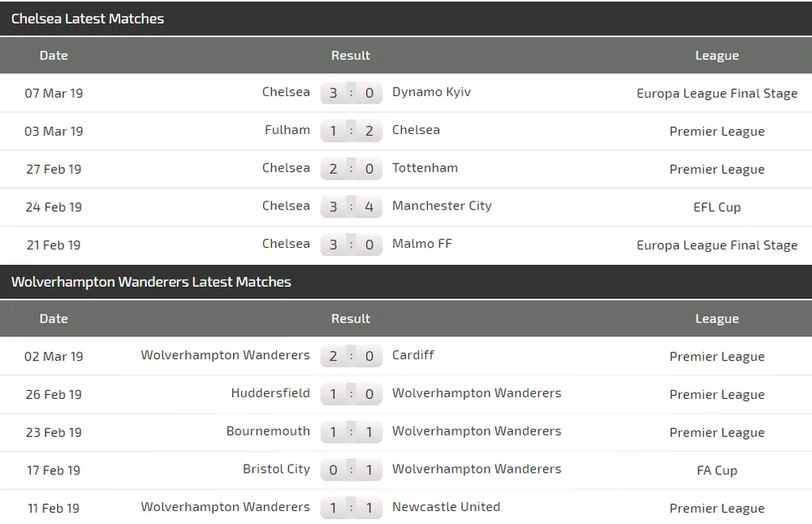Select Fulham team name

click(287, 130)
